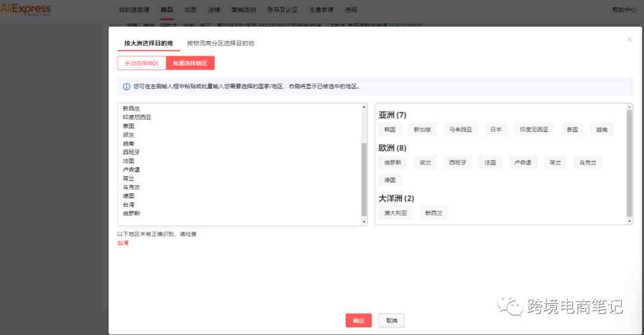Click down arrow of left textarea scrollbar
Image resolution: width=644 pixels, height=335 pixels.
[364, 222]
